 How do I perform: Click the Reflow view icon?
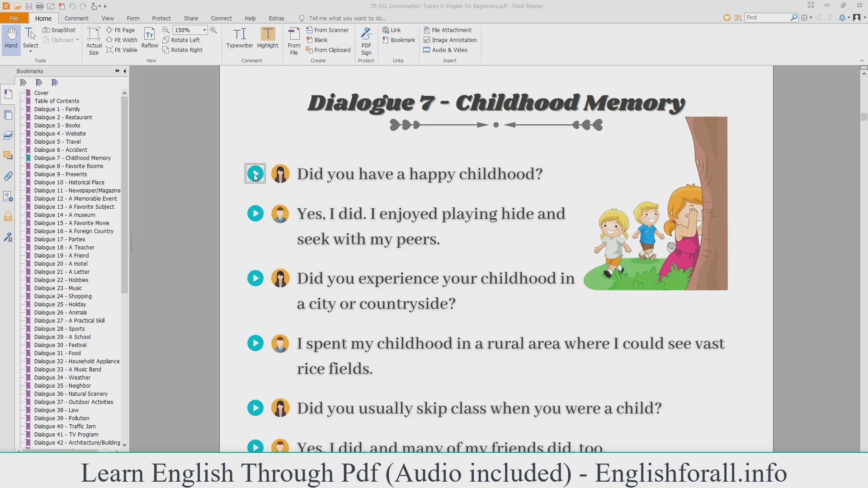150,34
